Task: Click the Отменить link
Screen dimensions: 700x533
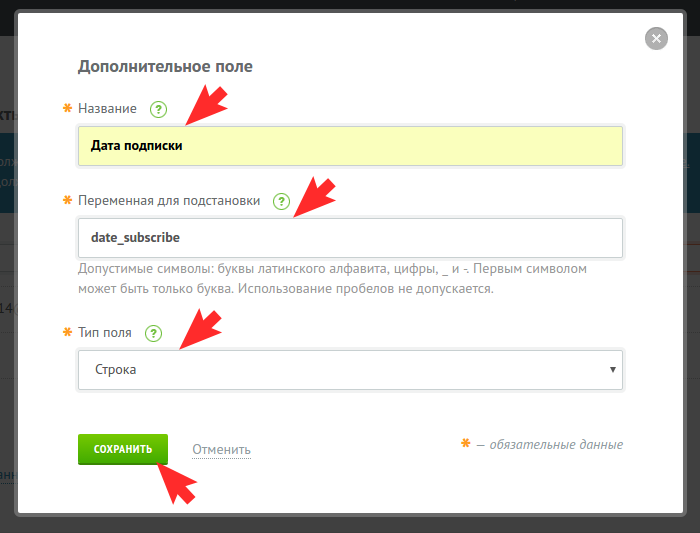Action: [x=221, y=450]
